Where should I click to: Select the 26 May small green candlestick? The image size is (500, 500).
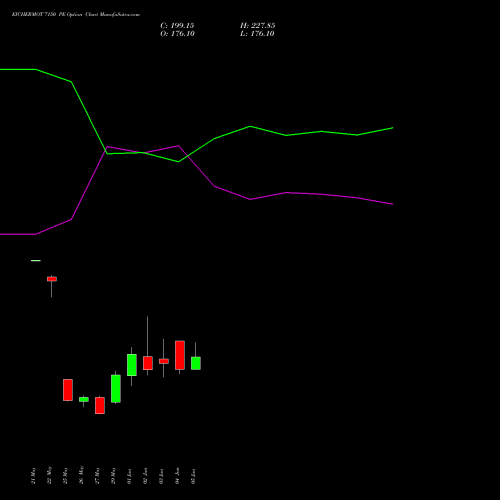tap(84, 399)
